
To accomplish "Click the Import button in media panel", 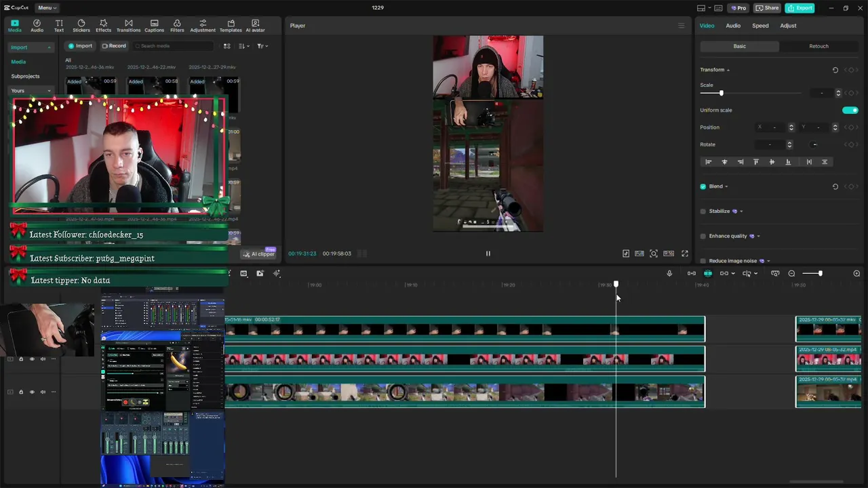I will (80, 46).
